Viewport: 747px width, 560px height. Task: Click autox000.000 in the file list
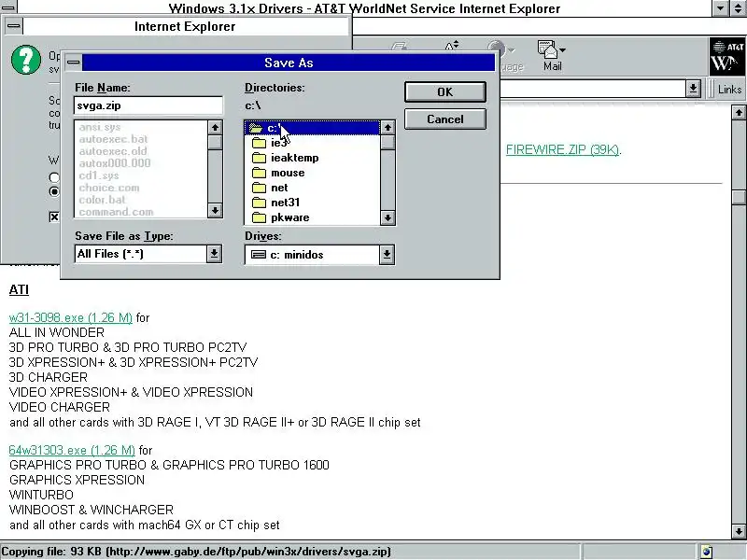click(x=115, y=162)
